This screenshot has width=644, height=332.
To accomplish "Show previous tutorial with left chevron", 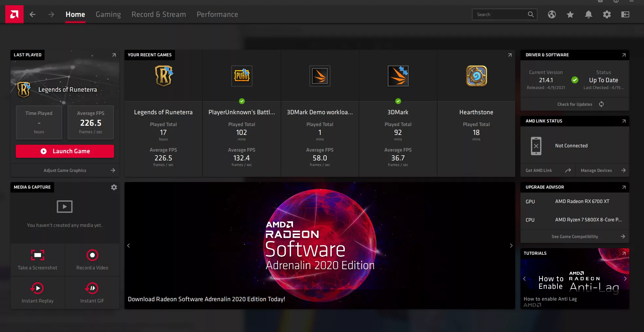I will click(524, 279).
